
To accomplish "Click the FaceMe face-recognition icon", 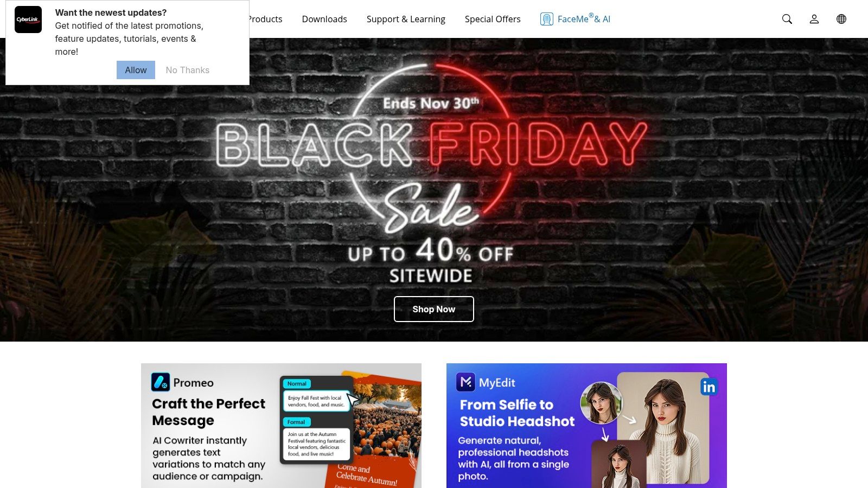I will (x=547, y=19).
